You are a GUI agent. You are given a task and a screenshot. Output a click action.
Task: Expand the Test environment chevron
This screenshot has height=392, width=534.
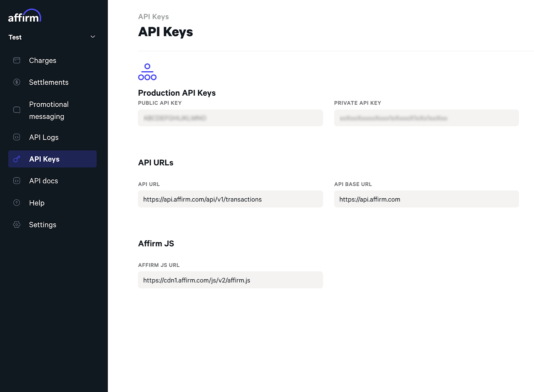coord(93,37)
